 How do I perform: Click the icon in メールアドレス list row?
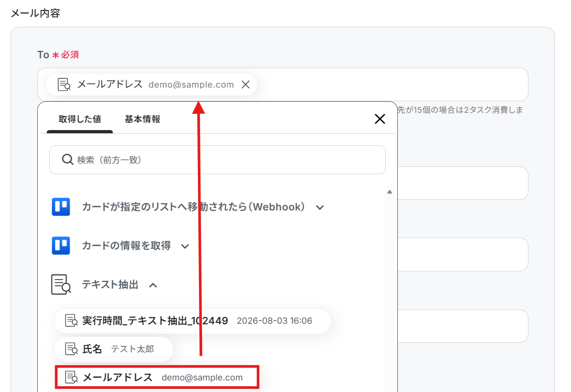pyautogui.click(x=71, y=377)
